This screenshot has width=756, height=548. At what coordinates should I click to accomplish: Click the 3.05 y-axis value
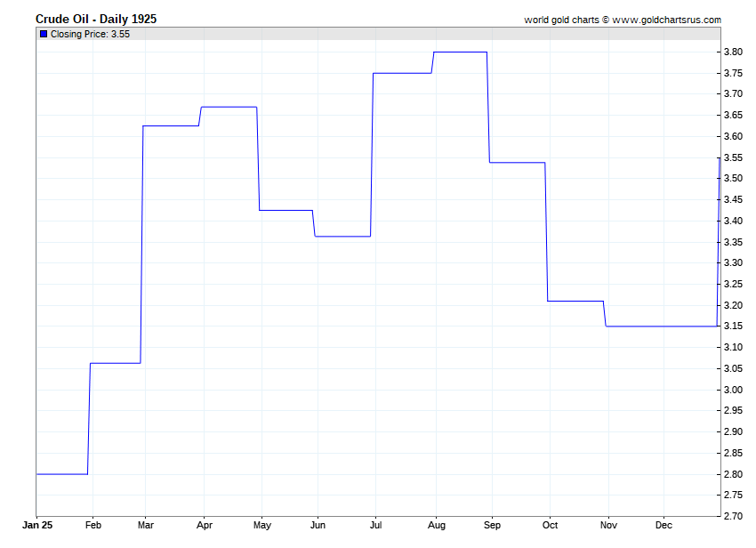point(734,368)
